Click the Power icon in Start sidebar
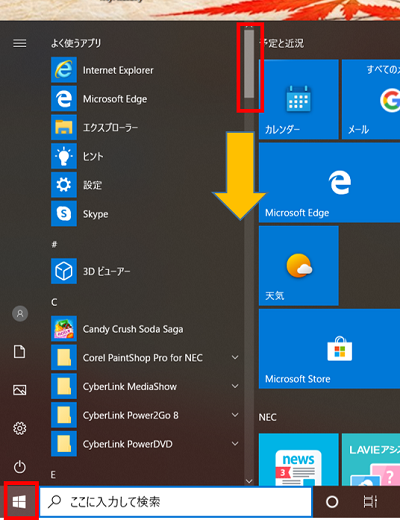Viewport: 400px width, 520px height. [x=20, y=467]
